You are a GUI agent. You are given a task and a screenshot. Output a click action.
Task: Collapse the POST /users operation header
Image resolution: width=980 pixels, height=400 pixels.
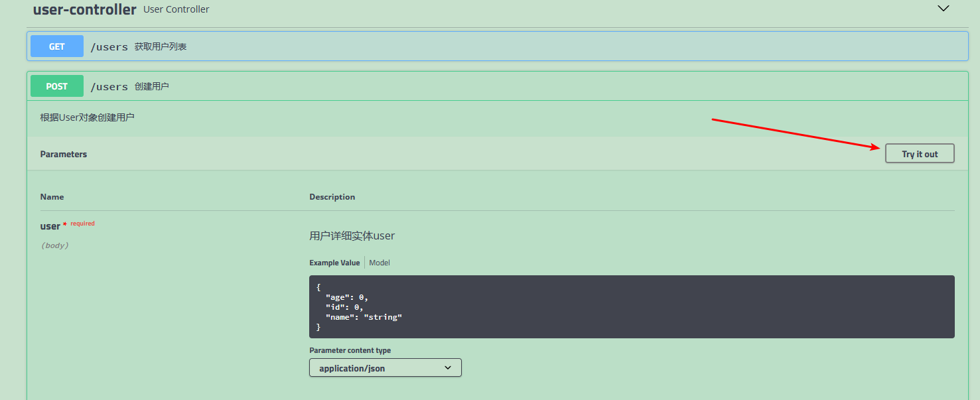click(498, 86)
